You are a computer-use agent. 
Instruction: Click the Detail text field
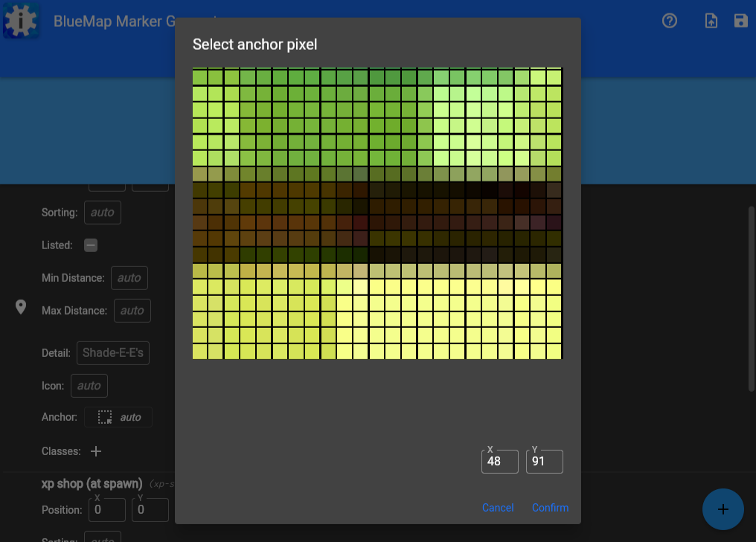[113, 353]
